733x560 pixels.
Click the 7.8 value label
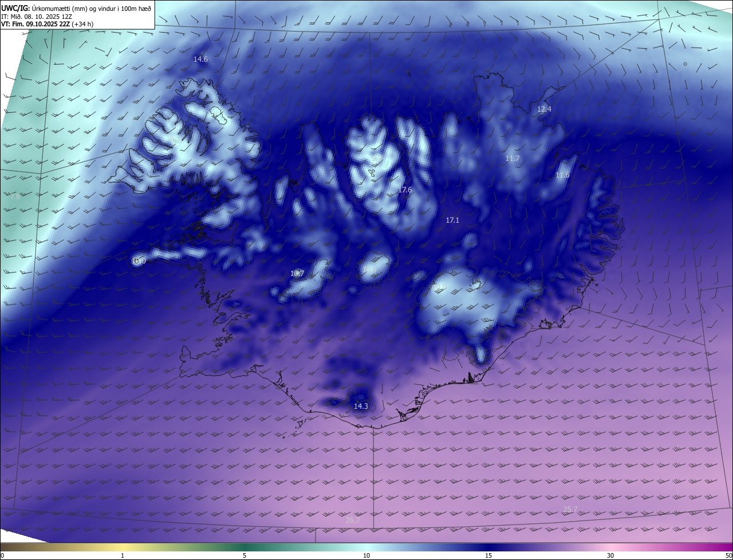15,196
